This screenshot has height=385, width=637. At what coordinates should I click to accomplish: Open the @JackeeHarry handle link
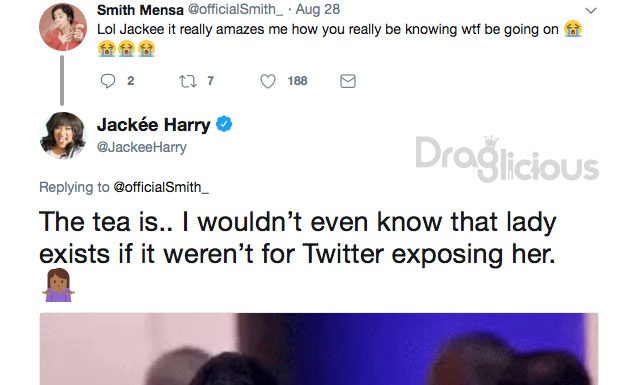click(x=141, y=147)
